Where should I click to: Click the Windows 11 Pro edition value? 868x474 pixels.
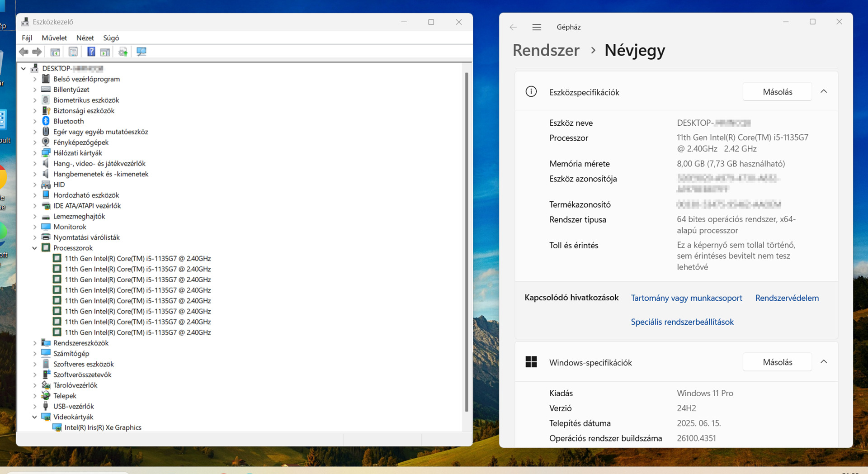pyautogui.click(x=705, y=393)
